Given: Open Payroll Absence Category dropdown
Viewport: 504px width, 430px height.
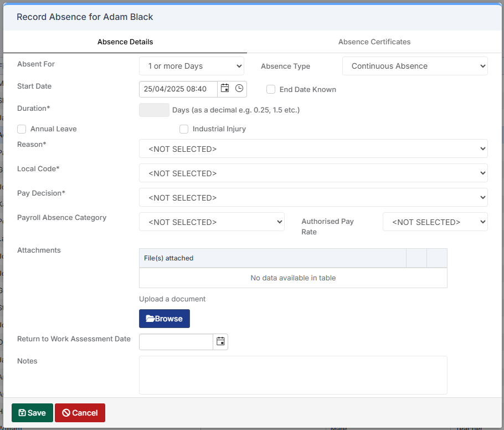Looking at the screenshot, I should coord(212,222).
